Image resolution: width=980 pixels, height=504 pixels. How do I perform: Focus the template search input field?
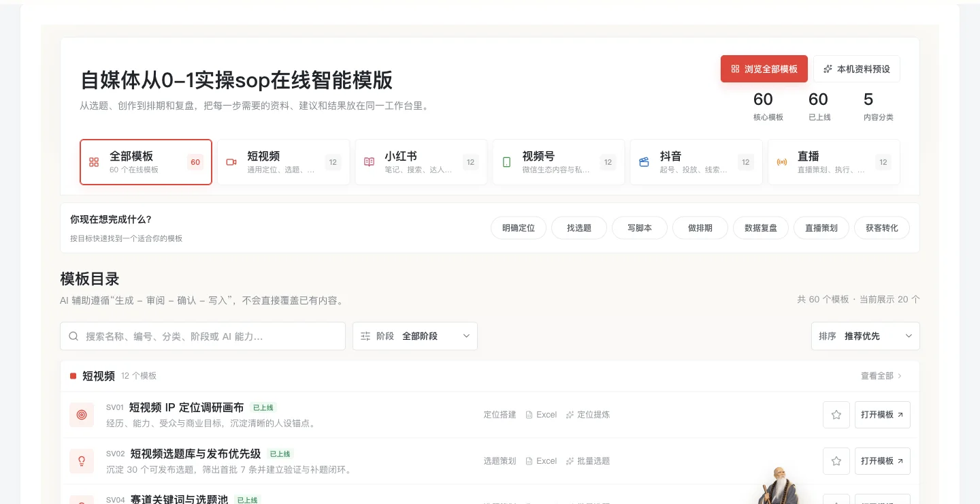pyautogui.click(x=203, y=336)
